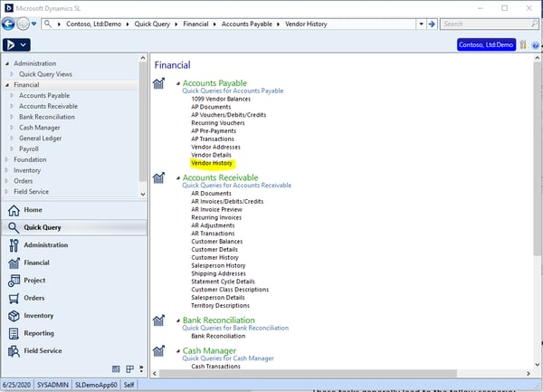Collapse Accounts Payable section in main pane

pyautogui.click(x=178, y=83)
